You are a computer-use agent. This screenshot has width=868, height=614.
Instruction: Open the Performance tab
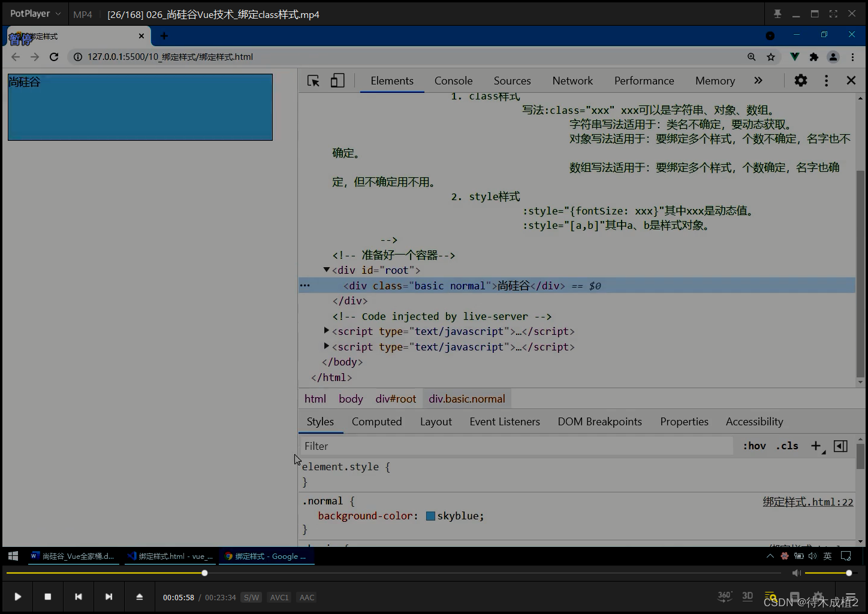(644, 81)
